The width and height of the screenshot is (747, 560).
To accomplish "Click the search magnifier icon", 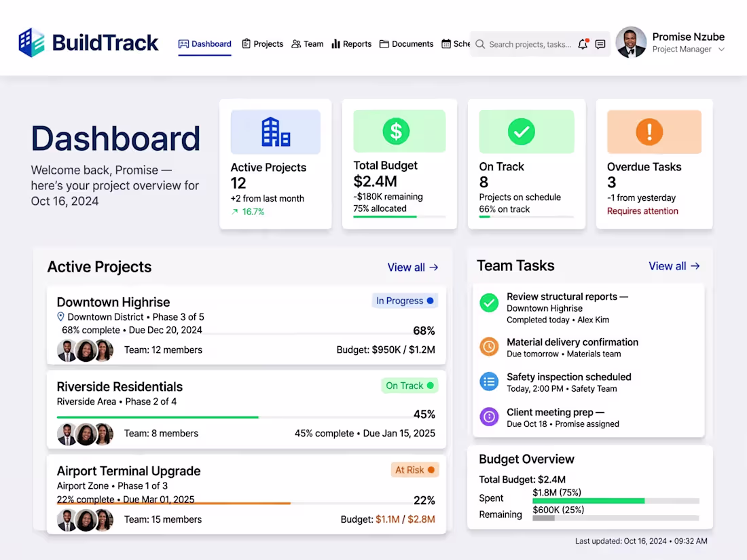I will pos(480,44).
